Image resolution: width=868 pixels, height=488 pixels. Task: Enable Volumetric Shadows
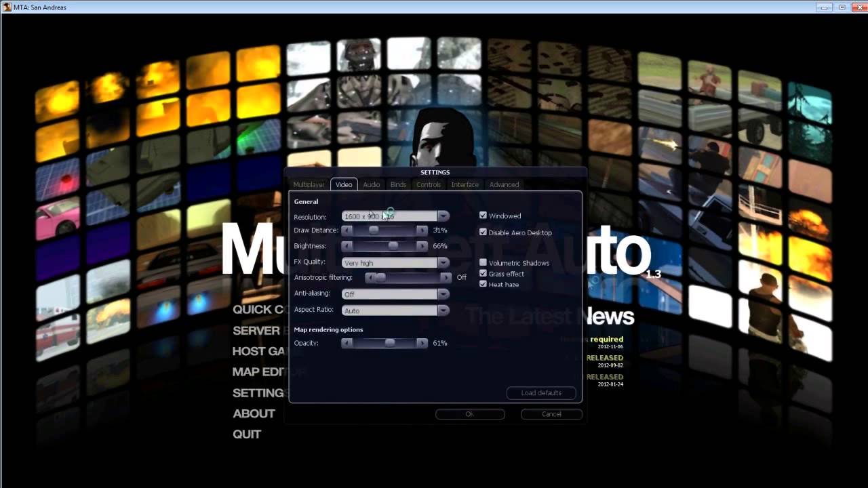[483, 262]
